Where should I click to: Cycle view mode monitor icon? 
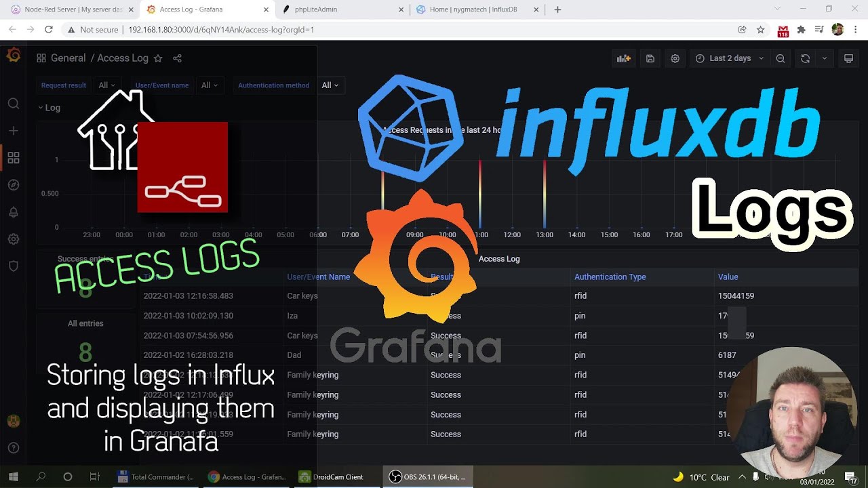point(848,58)
